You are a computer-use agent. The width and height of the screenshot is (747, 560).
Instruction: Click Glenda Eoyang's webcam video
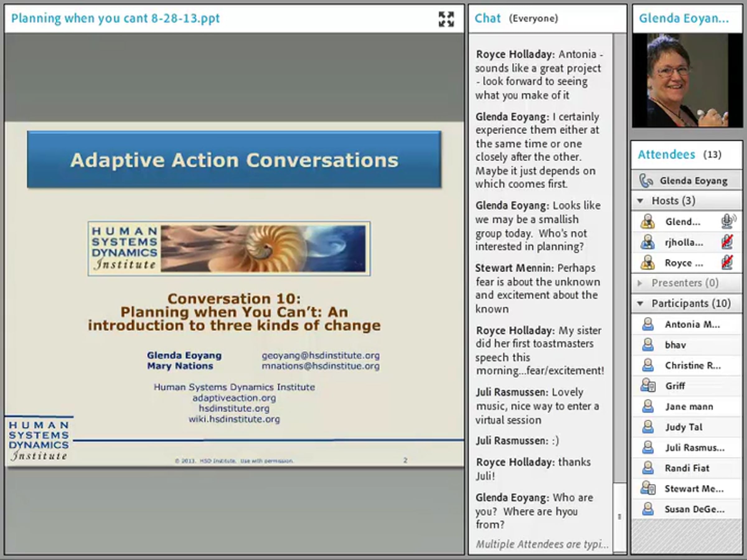pos(687,80)
